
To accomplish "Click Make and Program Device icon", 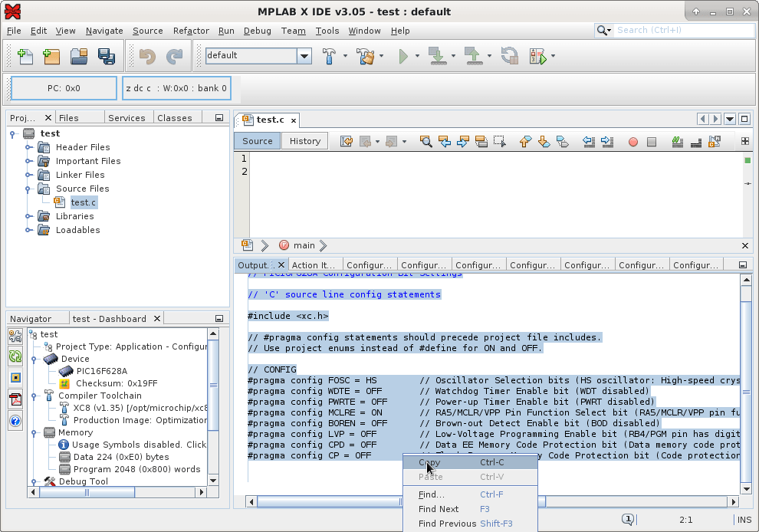I will tap(438, 56).
